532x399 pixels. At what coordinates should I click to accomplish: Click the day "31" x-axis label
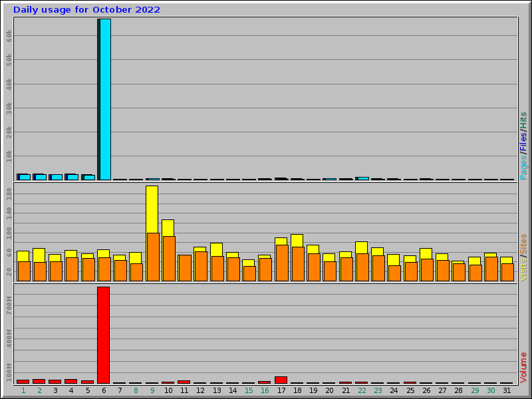pos(507,390)
